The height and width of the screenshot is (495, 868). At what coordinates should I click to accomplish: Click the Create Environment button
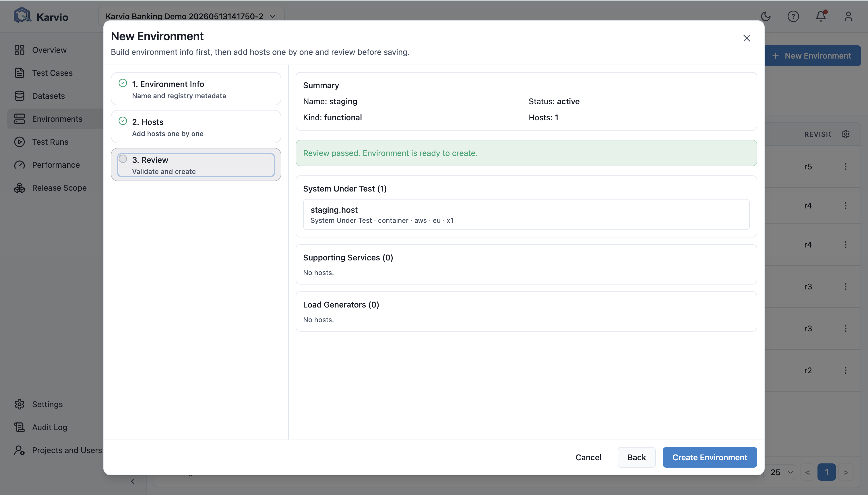(x=710, y=457)
